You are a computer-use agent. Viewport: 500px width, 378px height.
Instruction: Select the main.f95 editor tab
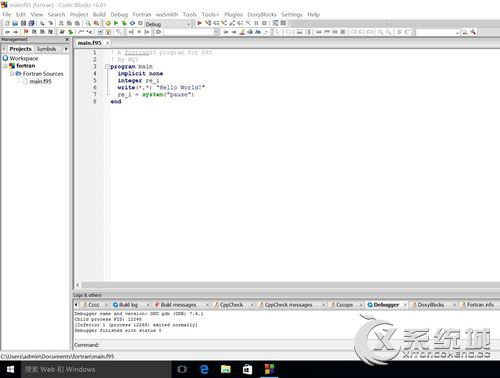coord(89,43)
